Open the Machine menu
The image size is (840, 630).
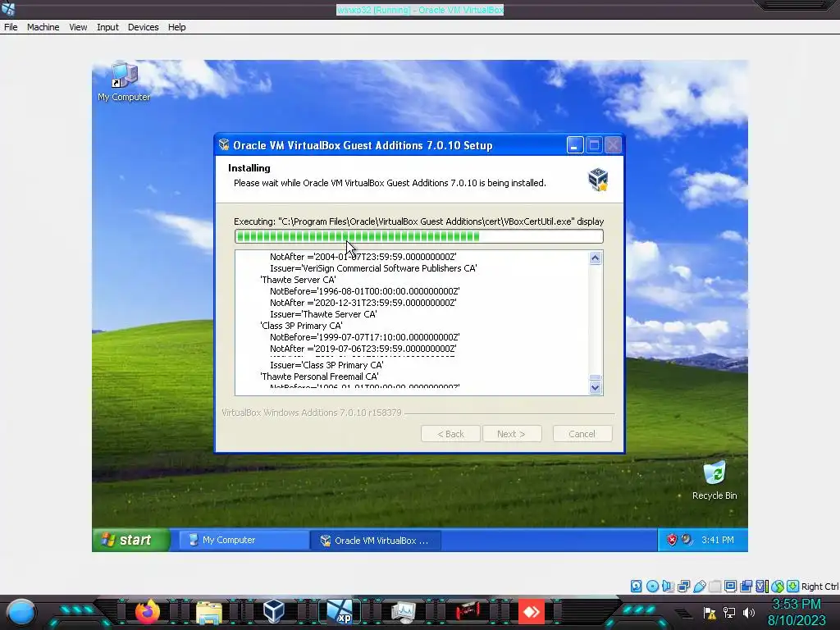point(43,27)
